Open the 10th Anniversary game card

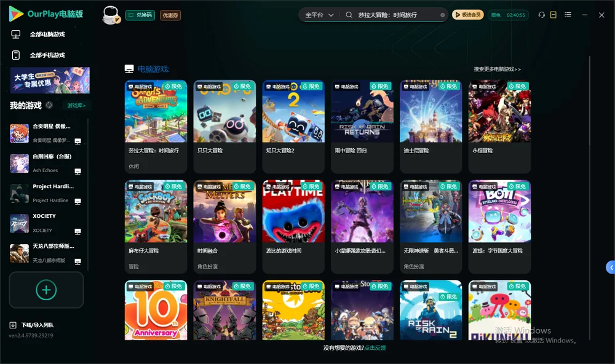(x=156, y=310)
